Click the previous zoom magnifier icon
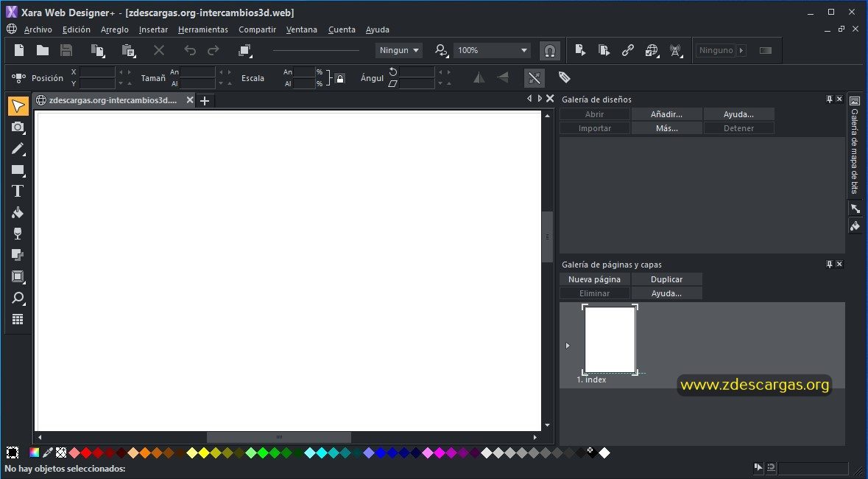The height and width of the screenshot is (479, 868). (441, 50)
